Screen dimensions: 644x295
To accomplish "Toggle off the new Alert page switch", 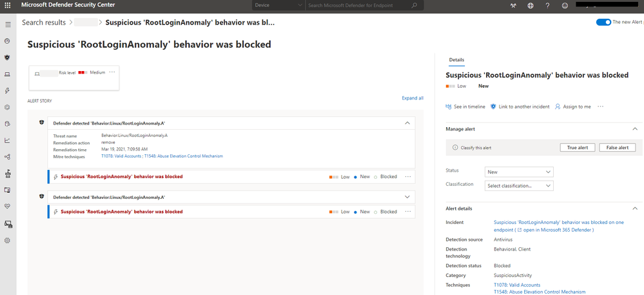I will tap(603, 22).
